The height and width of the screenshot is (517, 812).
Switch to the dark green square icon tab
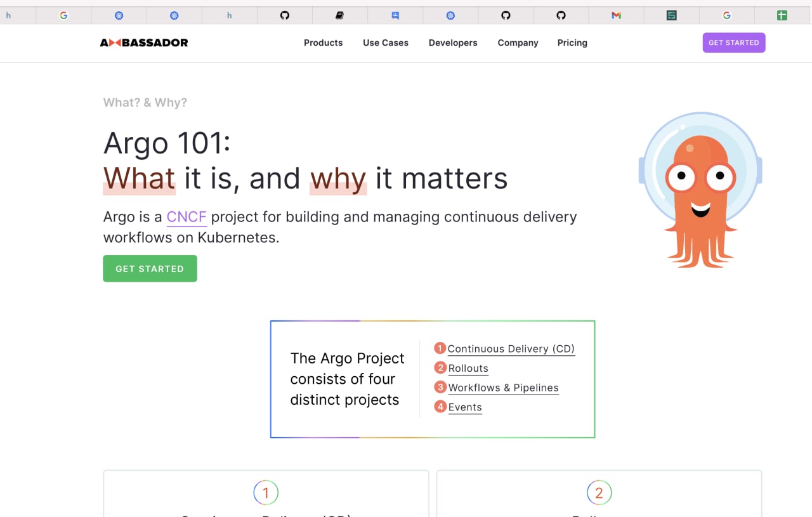point(672,15)
